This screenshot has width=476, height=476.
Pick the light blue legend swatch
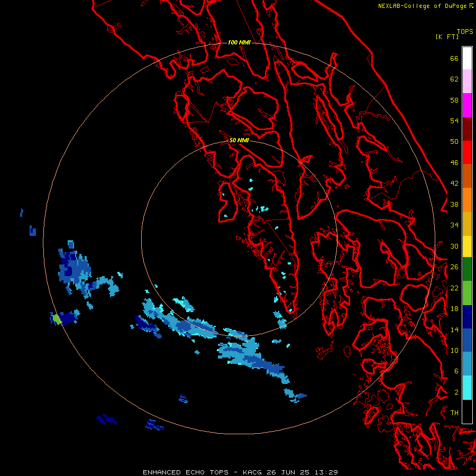coord(467,364)
